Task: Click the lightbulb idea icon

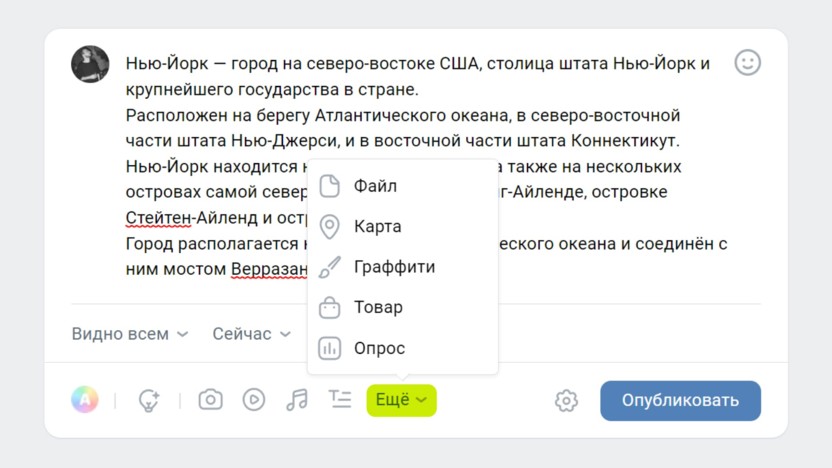Action: pos(149,401)
